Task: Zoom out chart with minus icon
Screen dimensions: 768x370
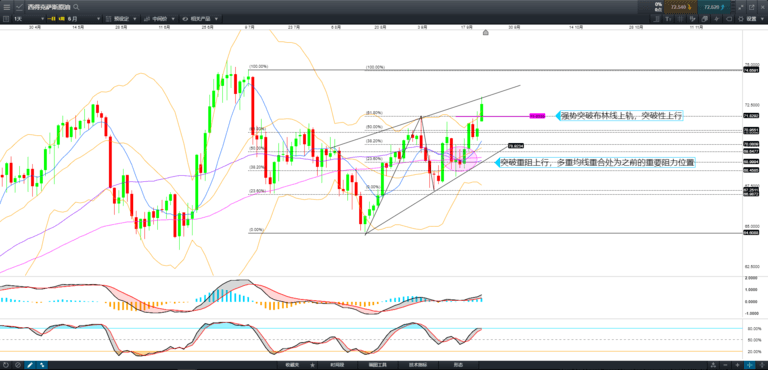Action: coord(725,365)
